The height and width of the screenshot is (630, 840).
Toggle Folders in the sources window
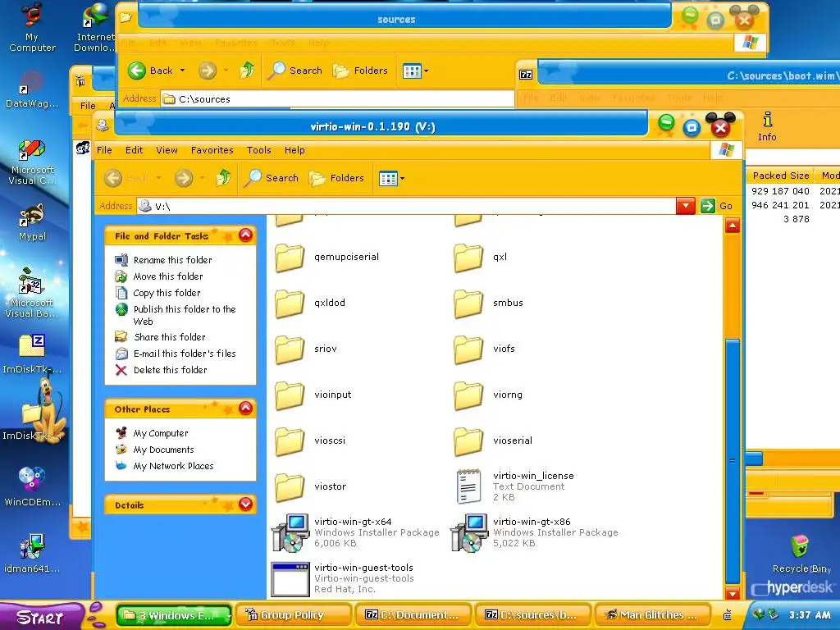pyautogui.click(x=360, y=71)
